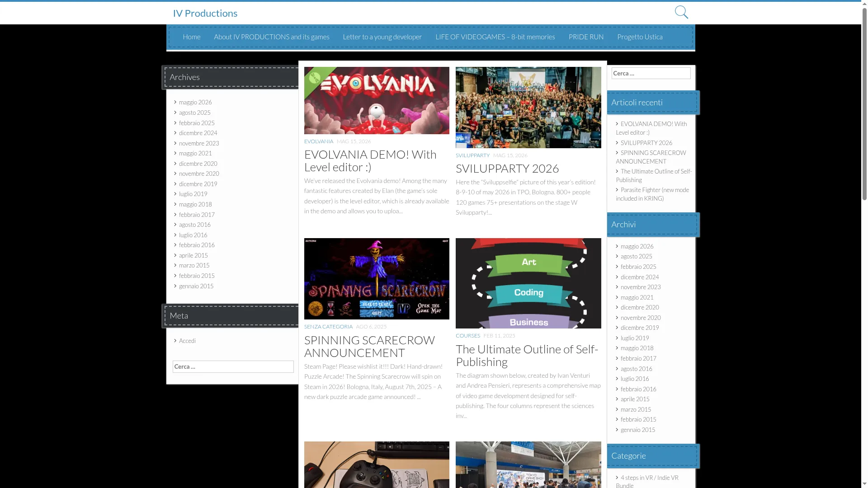868x488 pixels.
Task: Open left Archives dicembre 2024
Action: tap(198, 133)
